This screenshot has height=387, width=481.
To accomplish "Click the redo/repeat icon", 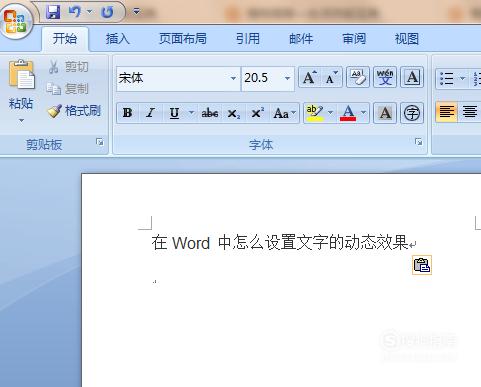I will point(107,12).
